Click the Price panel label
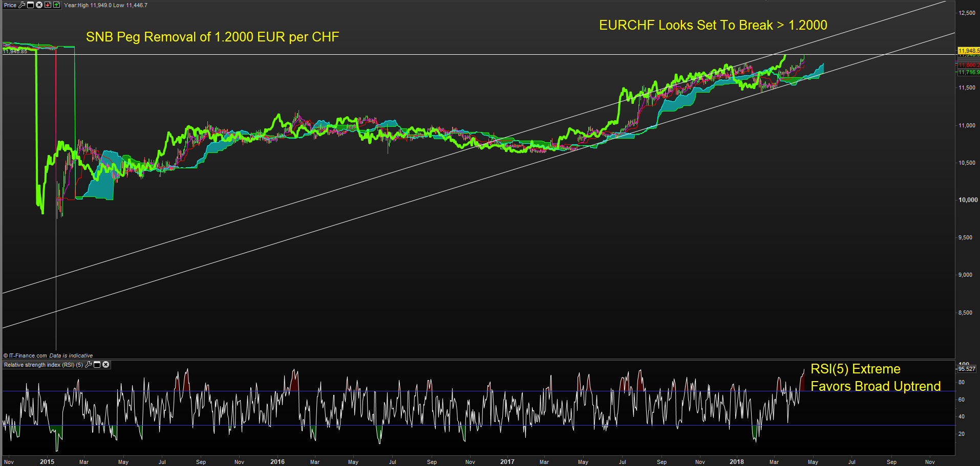This screenshot has height=466, width=980. point(10,5)
